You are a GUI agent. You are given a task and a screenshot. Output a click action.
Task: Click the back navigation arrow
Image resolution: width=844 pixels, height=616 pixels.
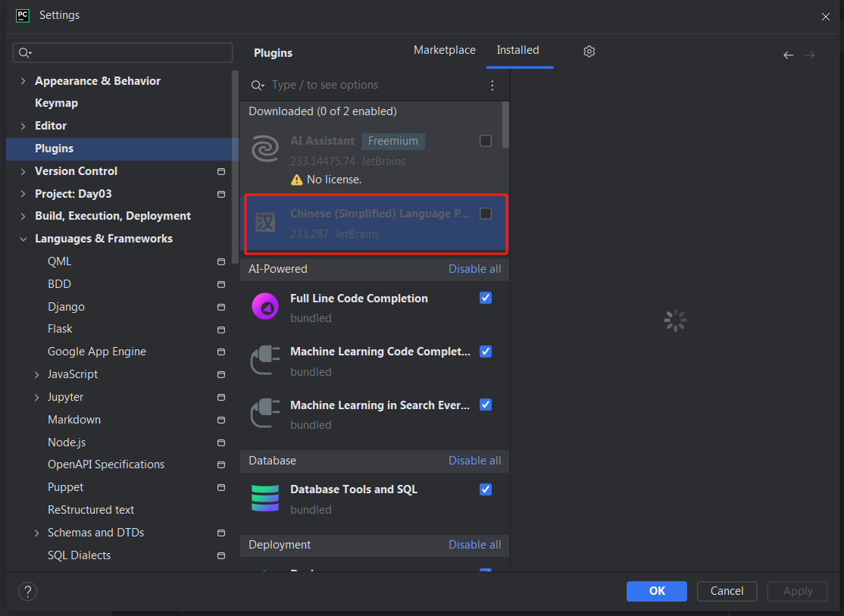788,55
